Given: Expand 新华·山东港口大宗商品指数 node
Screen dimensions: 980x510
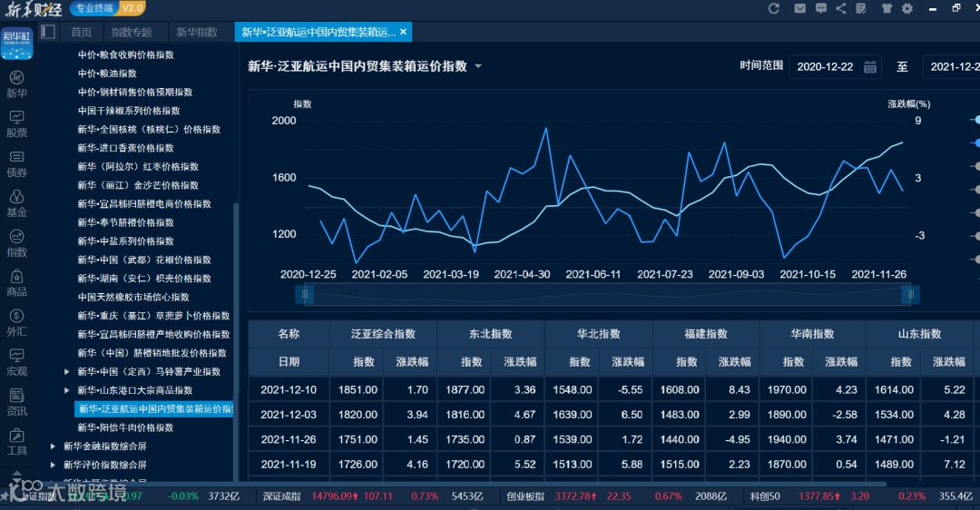Looking at the screenshot, I should 67,390.
